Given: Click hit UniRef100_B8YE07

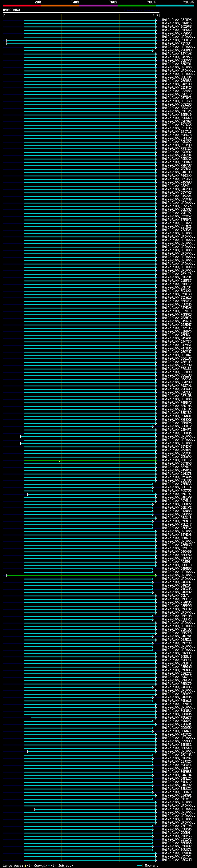Looking at the screenshot, I should 177,446.
